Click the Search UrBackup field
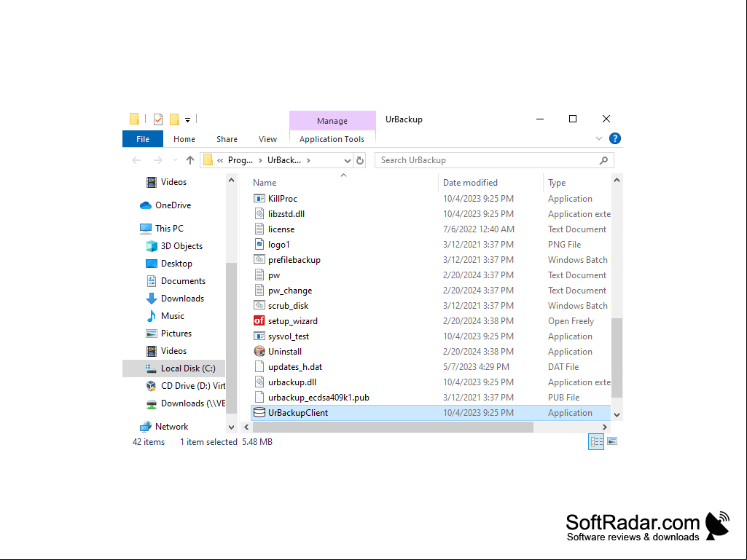Viewport: 747px width, 560px height. click(x=494, y=160)
